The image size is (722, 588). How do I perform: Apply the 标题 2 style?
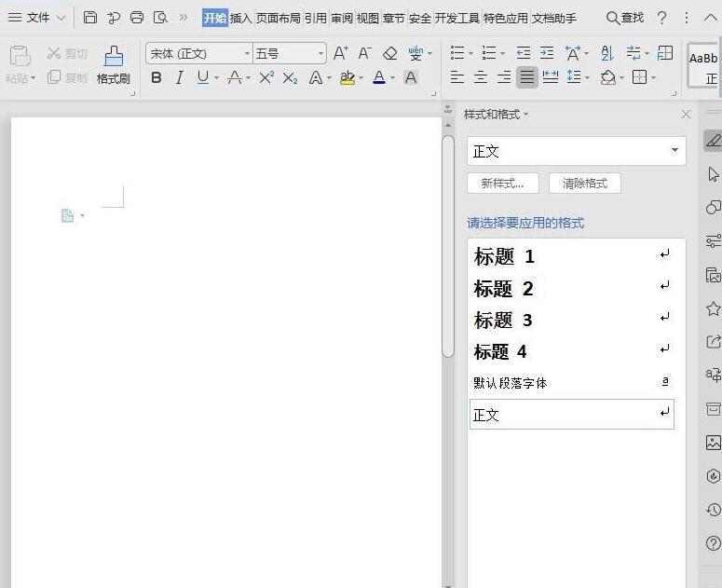tap(572, 288)
